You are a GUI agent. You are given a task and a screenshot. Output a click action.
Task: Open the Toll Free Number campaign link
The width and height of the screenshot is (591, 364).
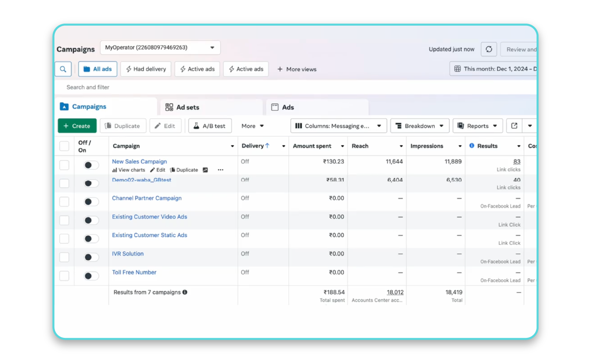(x=134, y=272)
